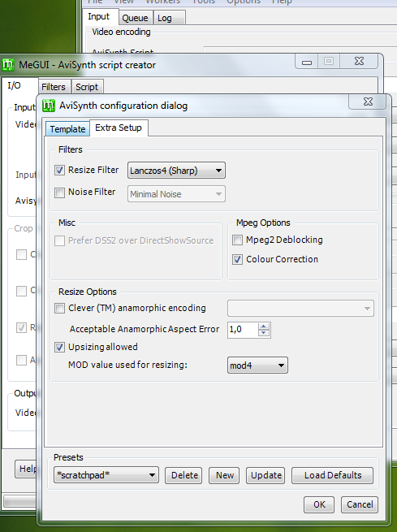Toggle the Colour Correction checkbox

pyautogui.click(x=237, y=260)
